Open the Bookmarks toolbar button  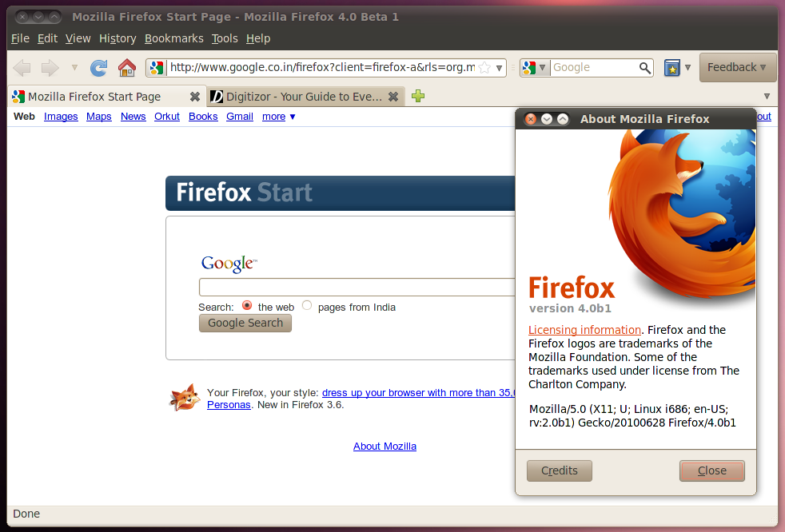(672, 68)
